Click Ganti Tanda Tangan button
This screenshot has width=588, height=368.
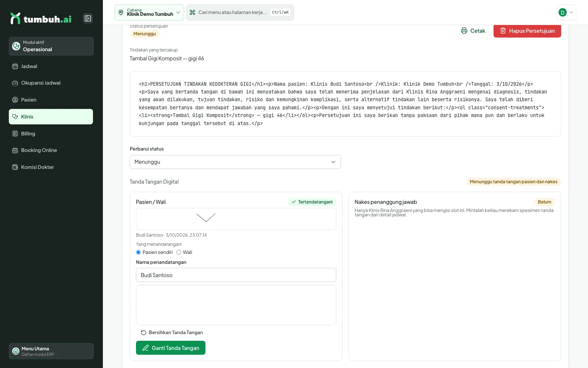(171, 348)
